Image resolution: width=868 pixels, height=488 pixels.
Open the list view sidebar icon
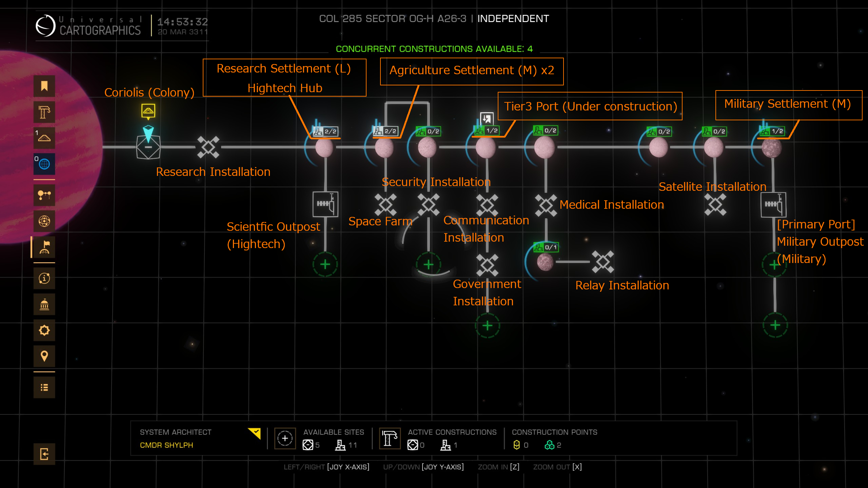click(x=44, y=387)
